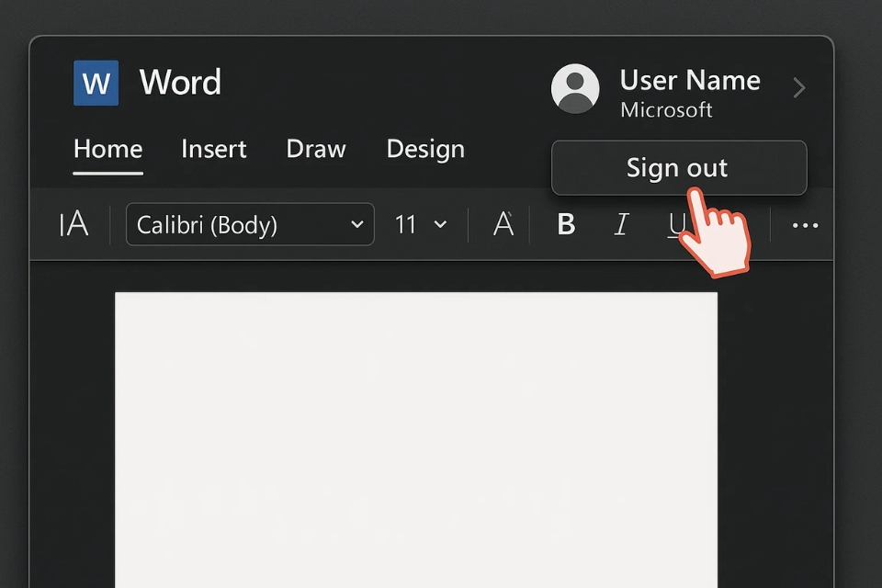Click the Microsoft label under User Name
This screenshot has height=588, width=882.
pyautogui.click(x=666, y=110)
